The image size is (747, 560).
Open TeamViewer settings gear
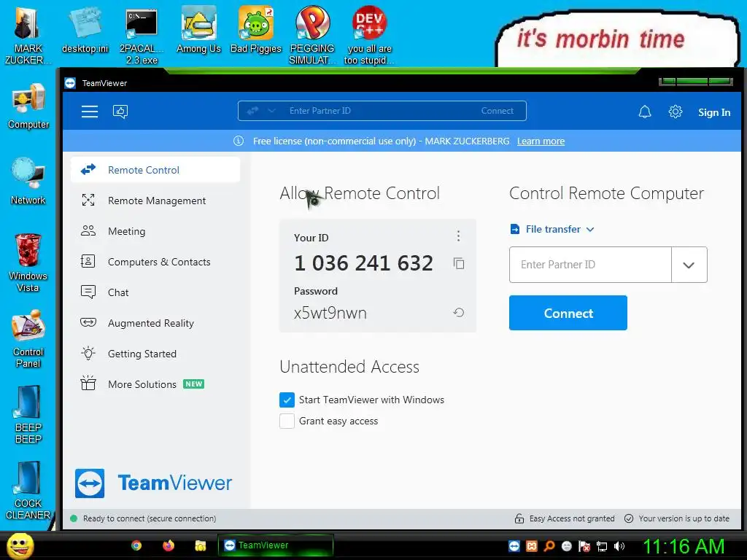(675, 112)
